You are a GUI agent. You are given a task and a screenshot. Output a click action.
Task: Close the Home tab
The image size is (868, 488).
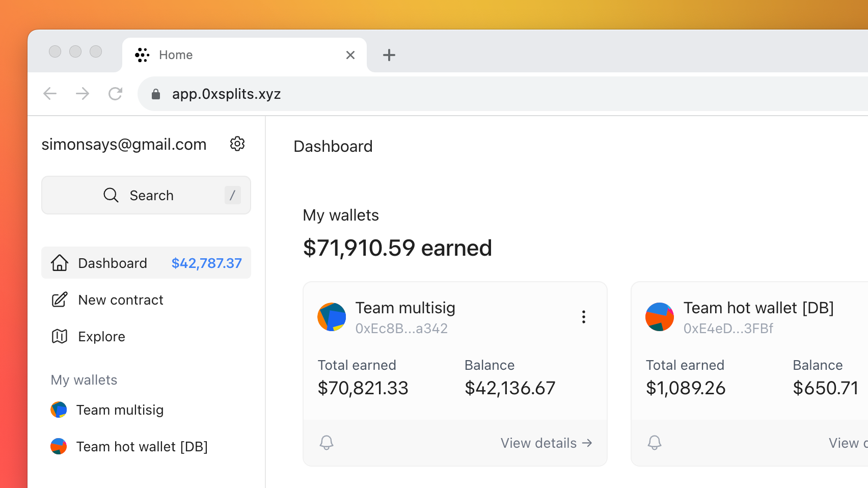pos(350,55)
